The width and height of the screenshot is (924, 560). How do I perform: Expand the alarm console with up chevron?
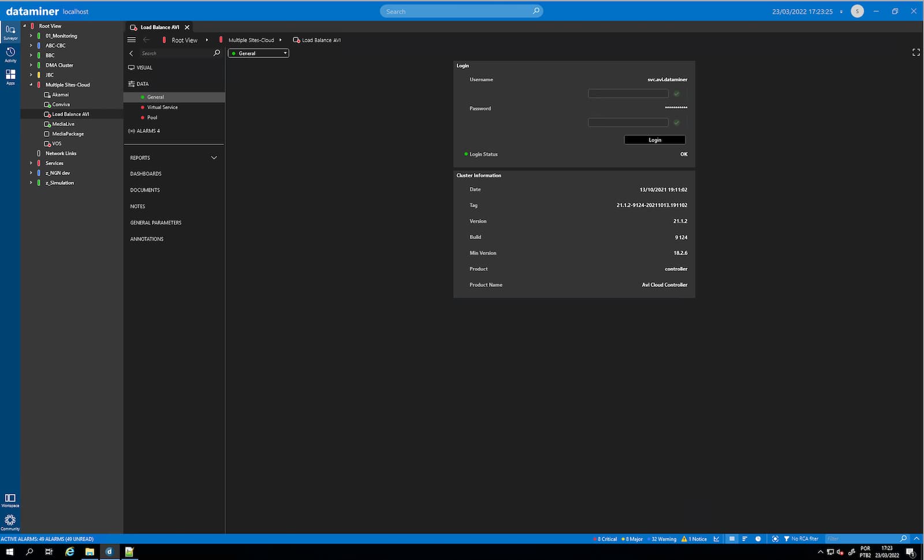coord(916,539)
